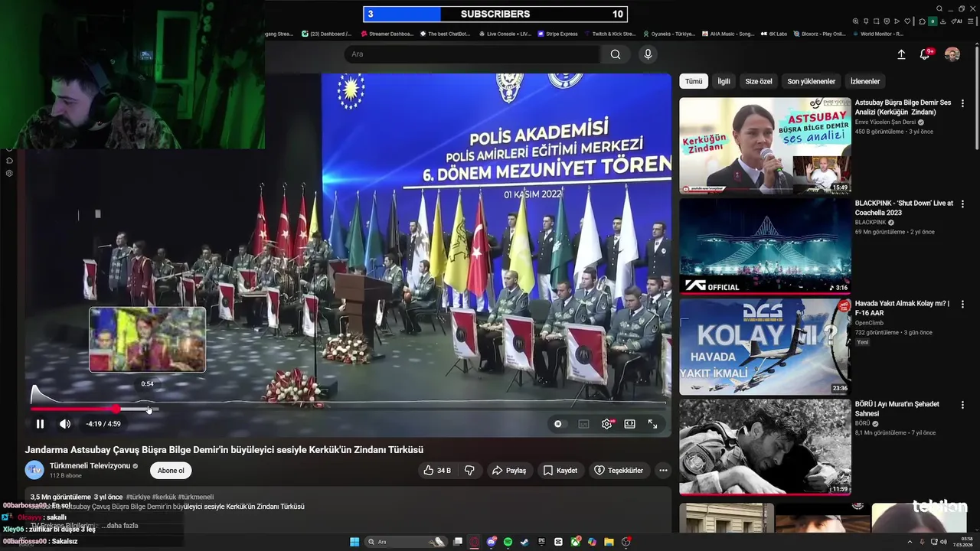Open options menu for Havada Yakıt video

pos(962,304)
